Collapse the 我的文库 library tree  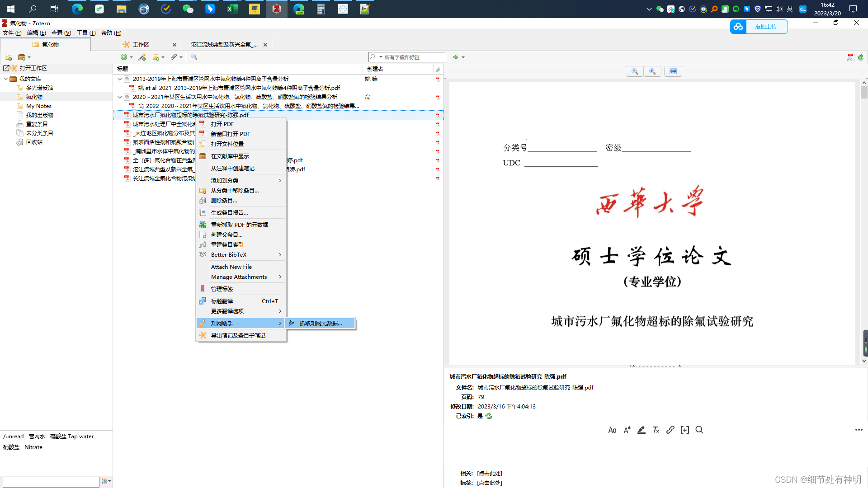[6, 79]
